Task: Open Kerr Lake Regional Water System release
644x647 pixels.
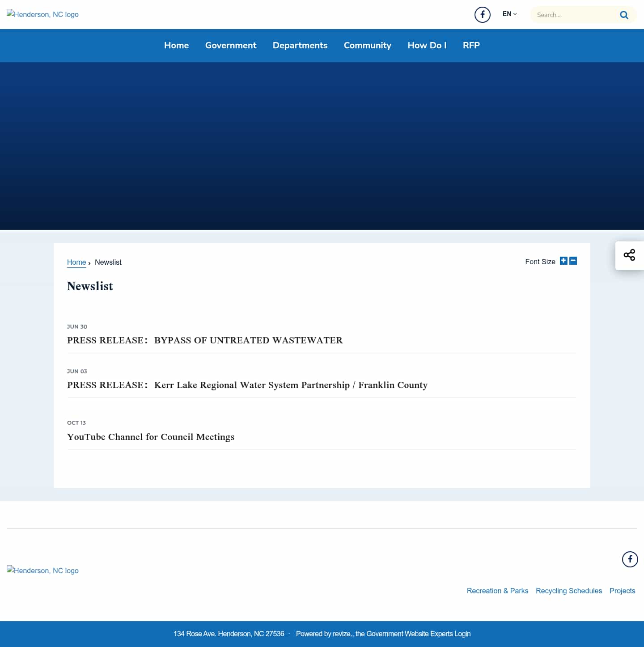Action: [247, 385]
